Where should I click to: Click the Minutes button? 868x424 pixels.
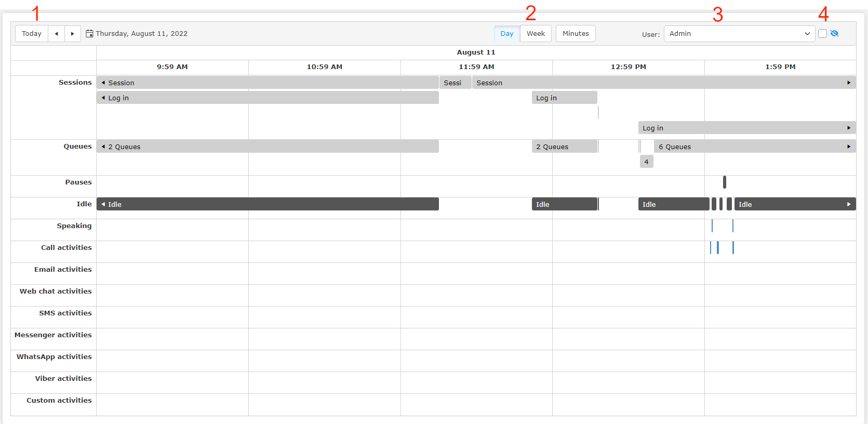click(x=575, y=34)
